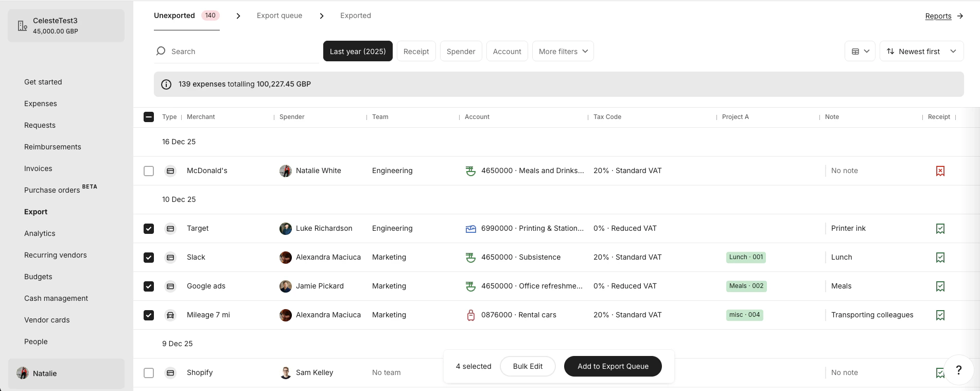Switch to the Export queue tab
Screen dimensions: 980x391
[x=279, y=15]
